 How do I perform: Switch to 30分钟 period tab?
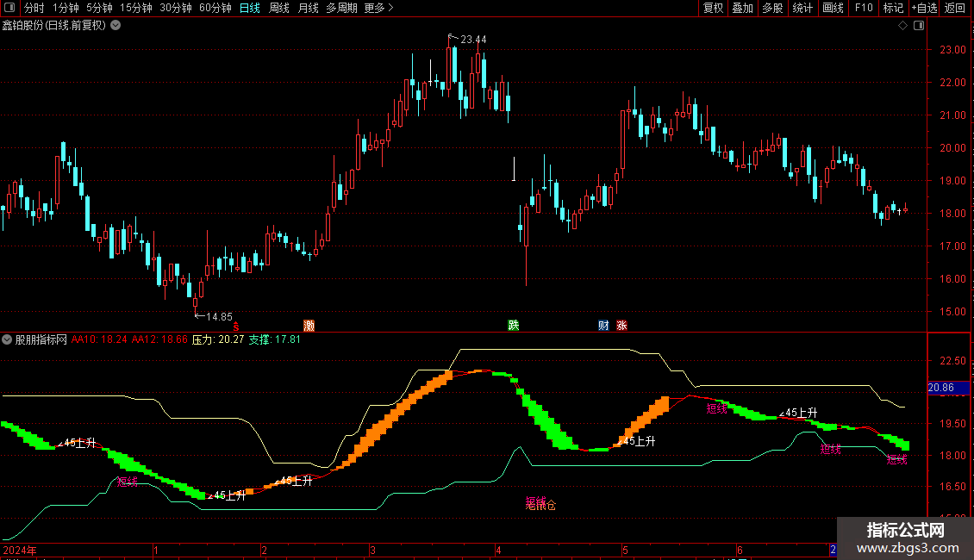[176, 8]
